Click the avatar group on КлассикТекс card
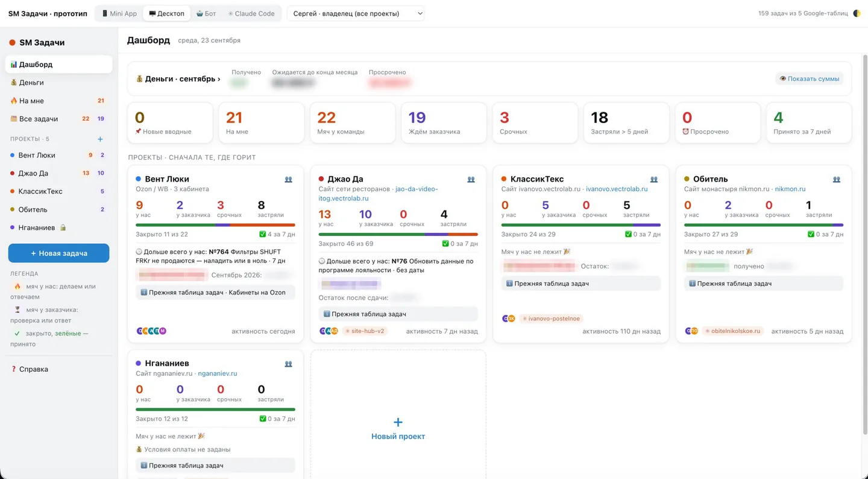This screenshot has height=479, width=868. pyautogui.click(x=509, y=319)
